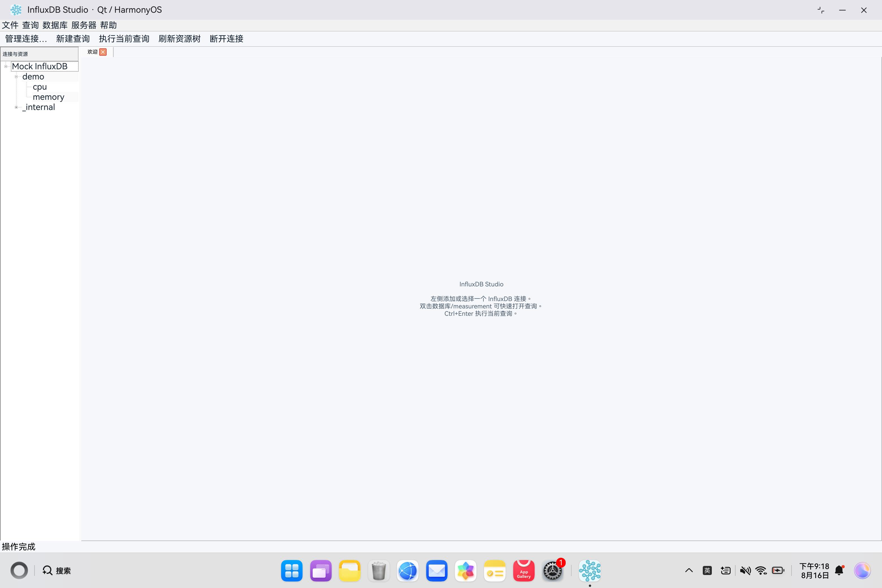This screenshot has height=588, width=882.
Task: Click the muted volume tray icon
Action: tap(745, 570)
